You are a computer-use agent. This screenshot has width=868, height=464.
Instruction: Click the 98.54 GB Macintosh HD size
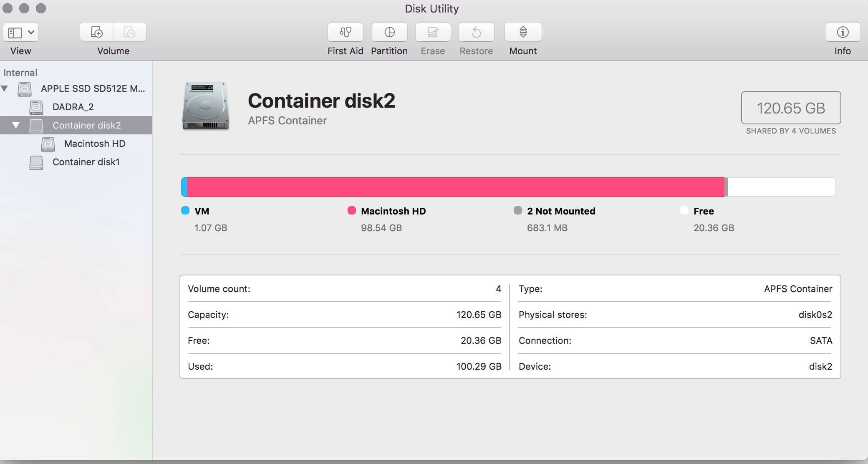[x=381, y=228]
